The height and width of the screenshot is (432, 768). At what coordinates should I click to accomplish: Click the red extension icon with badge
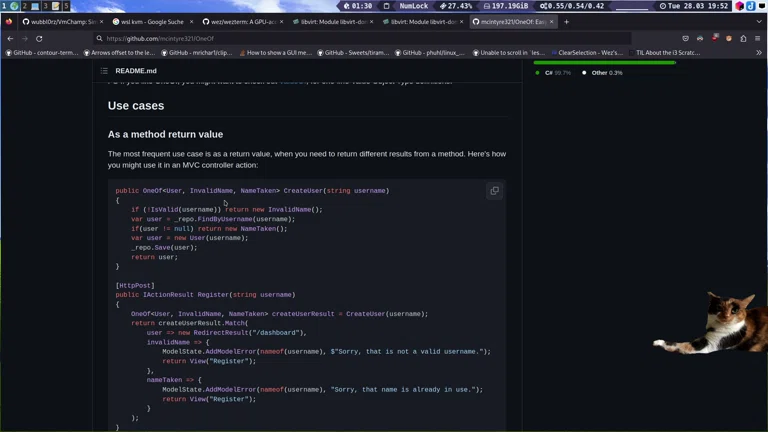(715, 38)
